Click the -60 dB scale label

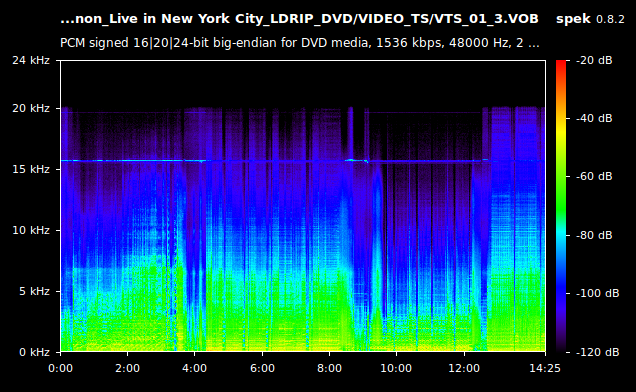tap(594, 177)
